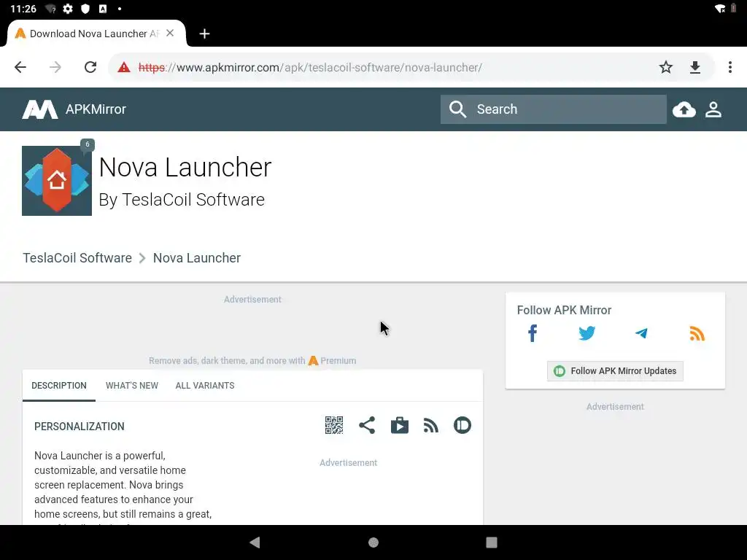Bookmark the page with the star icon
747x560 pixels.
[665, 67]
